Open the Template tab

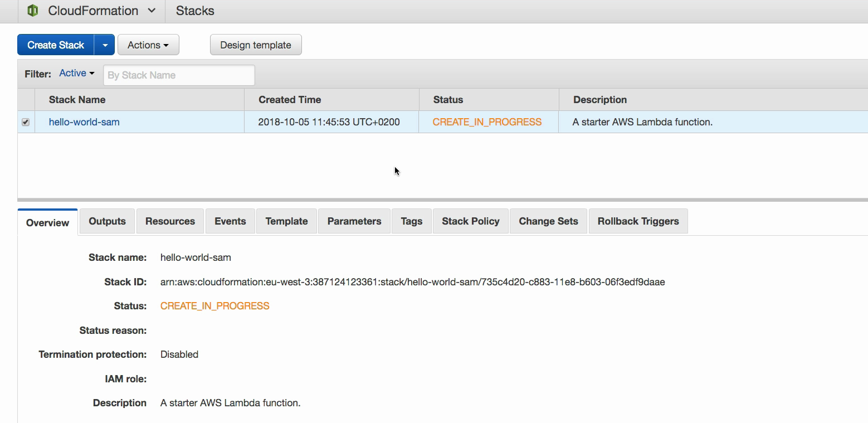click(x=286, y=221)
